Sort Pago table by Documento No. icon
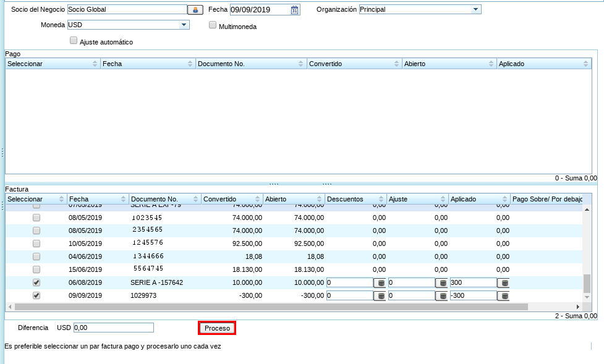 click(x=301, y=64)
